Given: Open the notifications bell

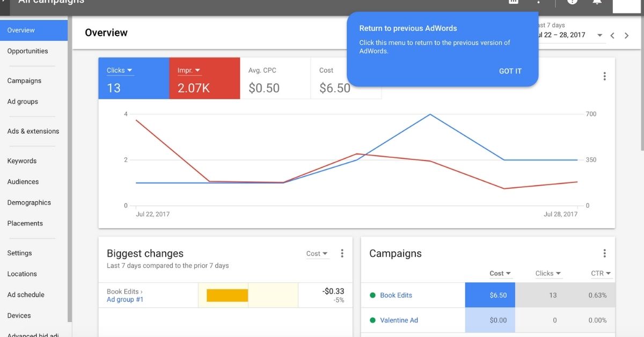Looking at the screenshot, I should pos(597,2).
